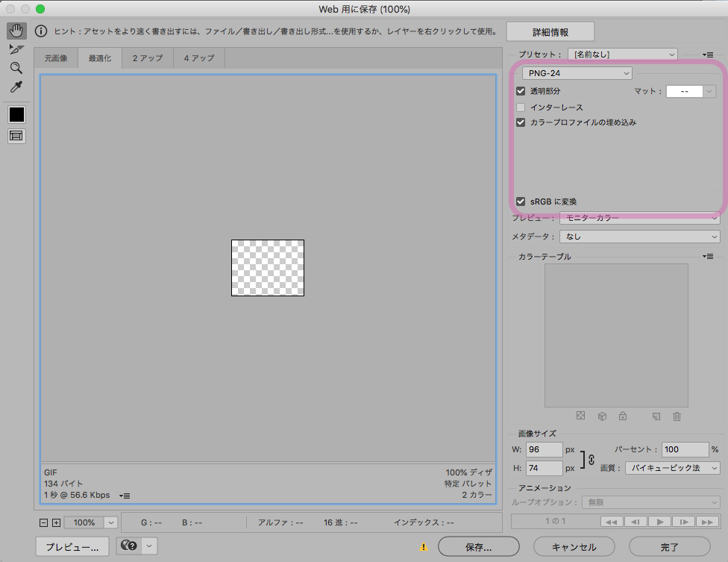The image size is (728, 562).
Task: Select the Slice Select tool
Action: tap(16, 50)
